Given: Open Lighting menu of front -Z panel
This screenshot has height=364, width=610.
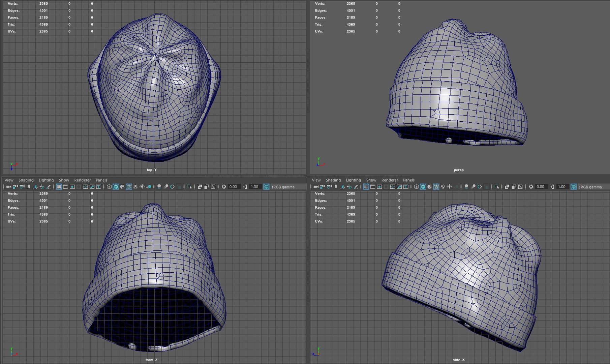Looking at the screenshot, I should pos(46,180).
